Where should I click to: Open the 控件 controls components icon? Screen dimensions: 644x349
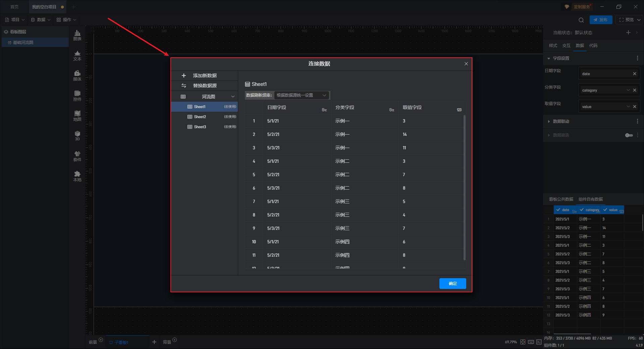pyautogui.click(x=77, y=96)
